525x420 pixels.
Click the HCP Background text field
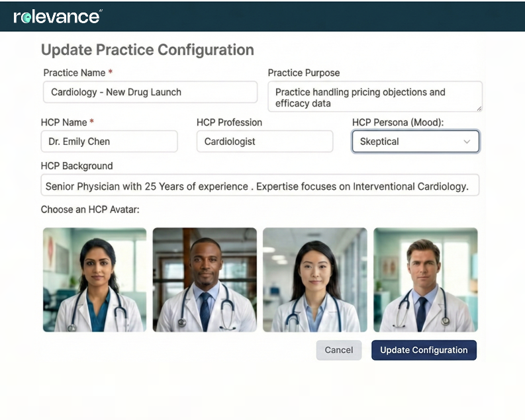(260, 186)
